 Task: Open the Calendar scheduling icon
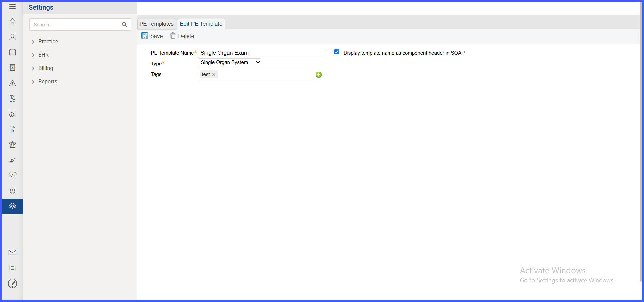[12, 52]
